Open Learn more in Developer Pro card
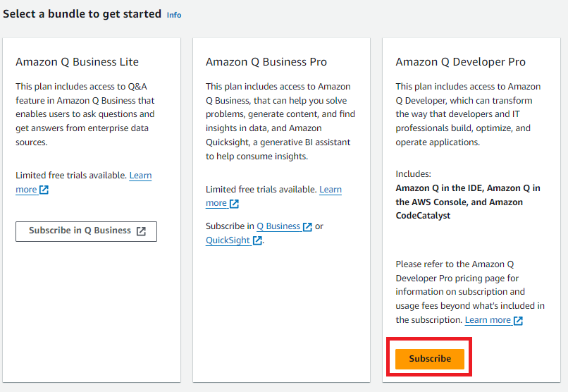Image resolution: width=568 pixels, height=392 pixels. pos(488,320)
